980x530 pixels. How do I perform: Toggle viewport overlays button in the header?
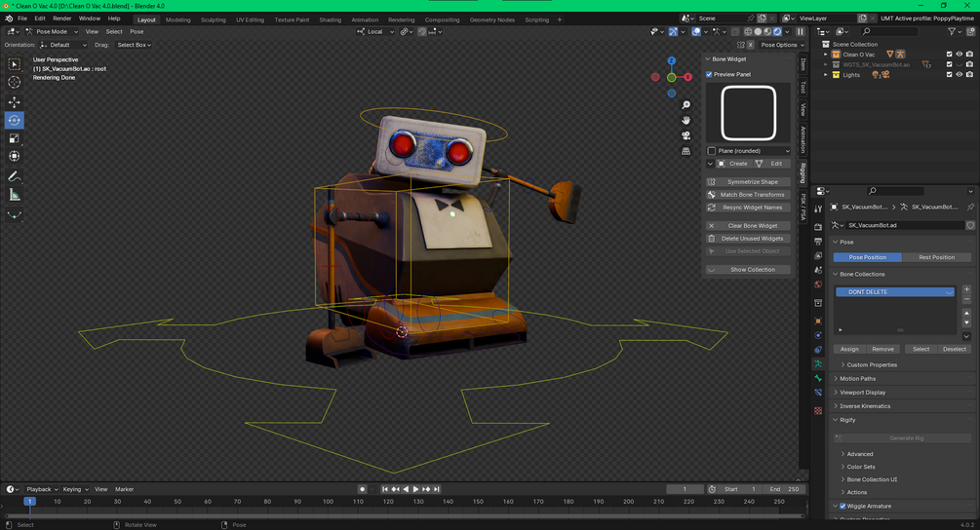(x=696, y=31)
